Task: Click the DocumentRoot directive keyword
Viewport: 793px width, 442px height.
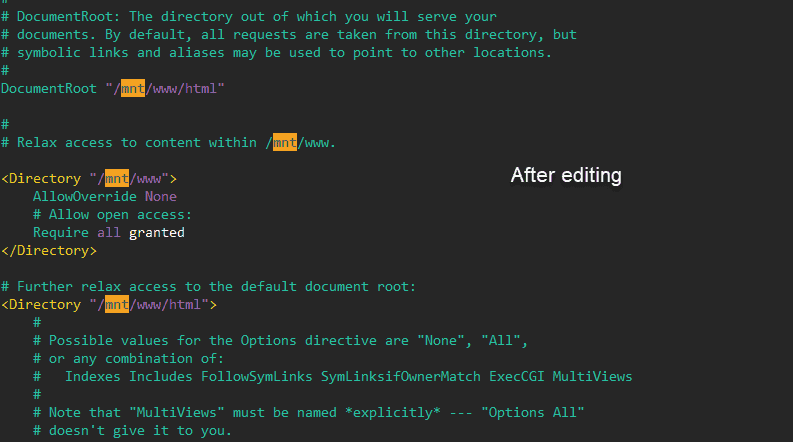Action: pyautogui.click(x=49, y=89)
